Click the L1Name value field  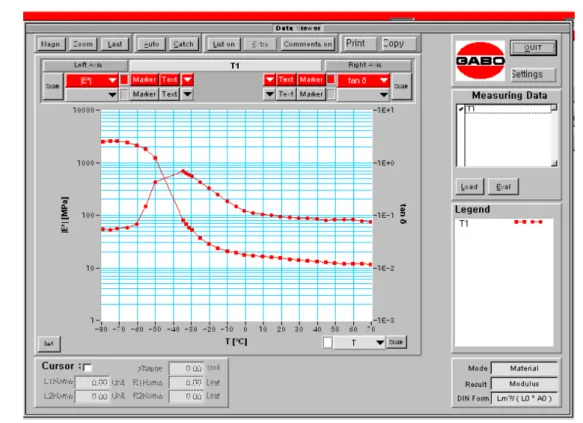92,382
